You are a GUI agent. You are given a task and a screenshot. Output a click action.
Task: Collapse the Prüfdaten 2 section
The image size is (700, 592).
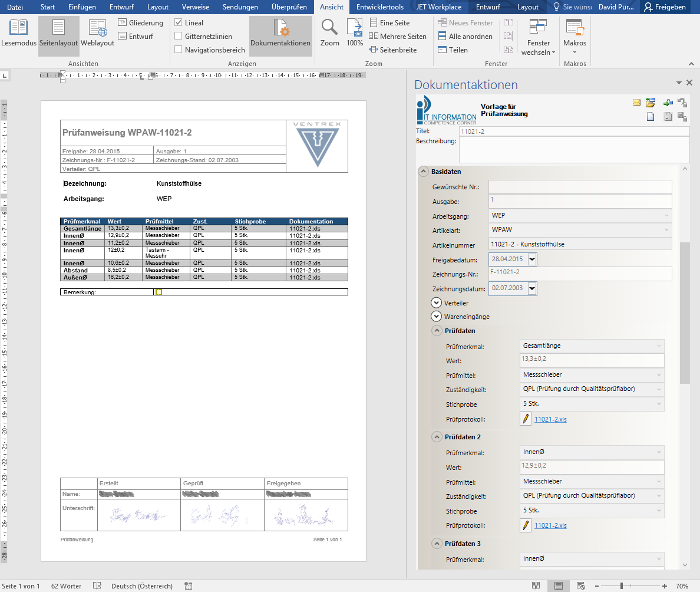(437, 437)
